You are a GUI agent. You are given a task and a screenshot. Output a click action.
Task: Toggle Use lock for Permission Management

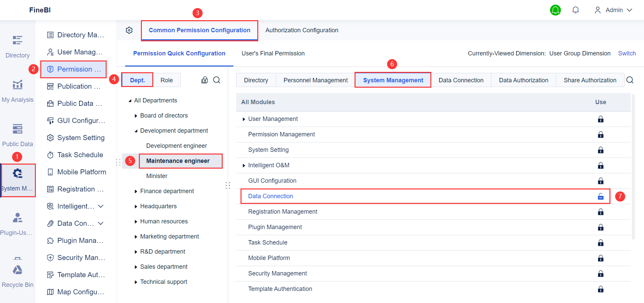pos(601,135)
